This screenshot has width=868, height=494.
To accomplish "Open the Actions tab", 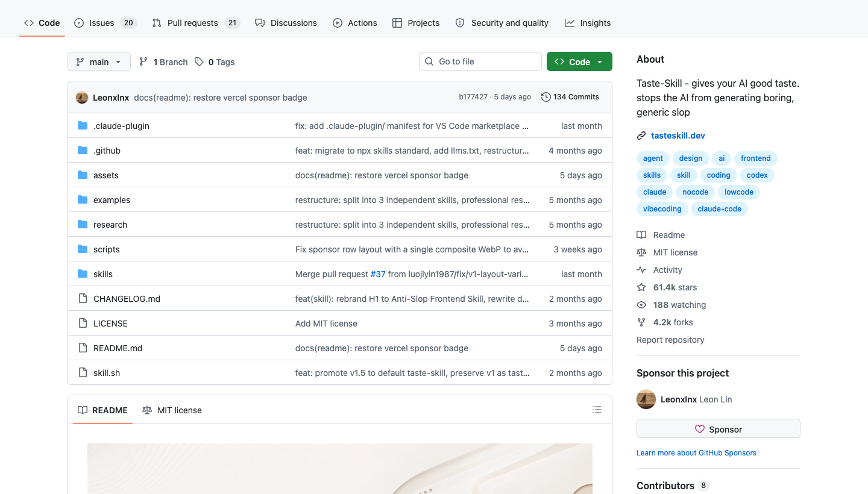I will pyautogui.click(x=355, y=23).
